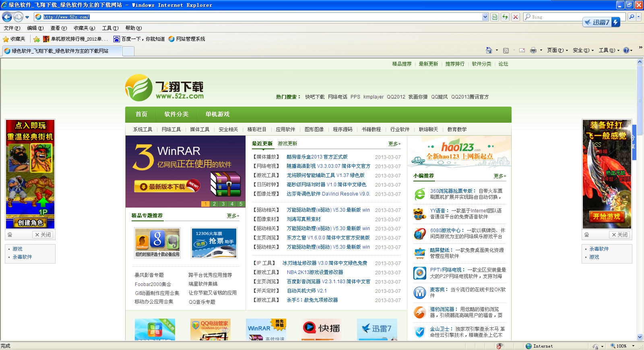The height and width of the screenshot is (350, 644).
Task: Open the Home page toolbar icon
Action: pos(489,50)
